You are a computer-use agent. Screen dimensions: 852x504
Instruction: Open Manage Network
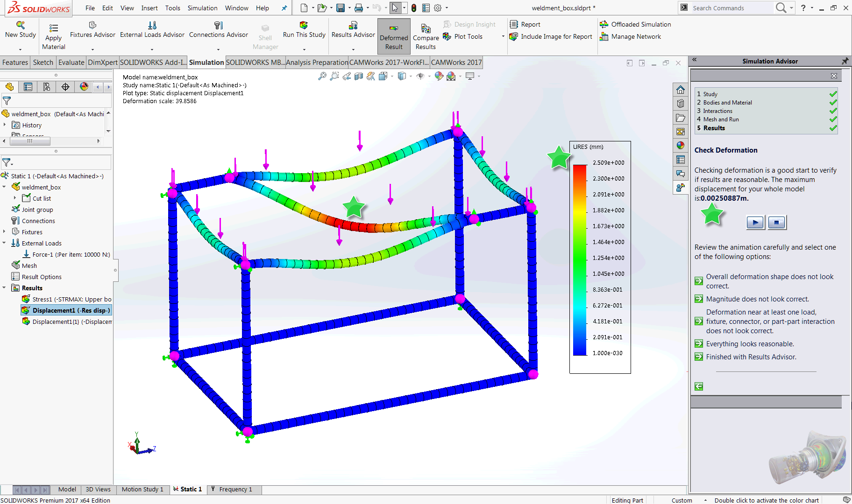coord(630,36)
